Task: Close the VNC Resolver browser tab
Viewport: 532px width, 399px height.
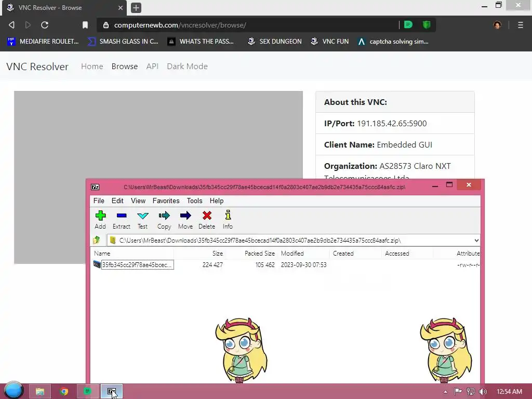Action: pos(121,7)
